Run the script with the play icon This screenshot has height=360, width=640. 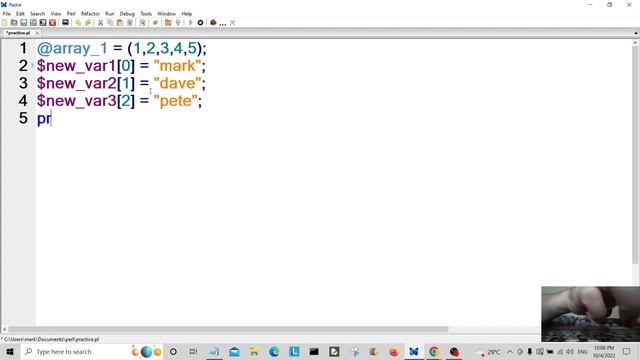coord(190,23)
